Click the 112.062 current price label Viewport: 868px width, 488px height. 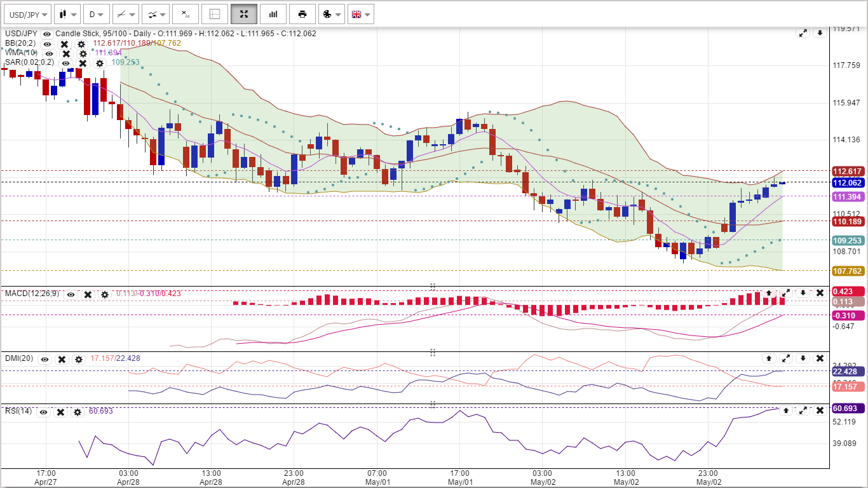pos(848,182)
